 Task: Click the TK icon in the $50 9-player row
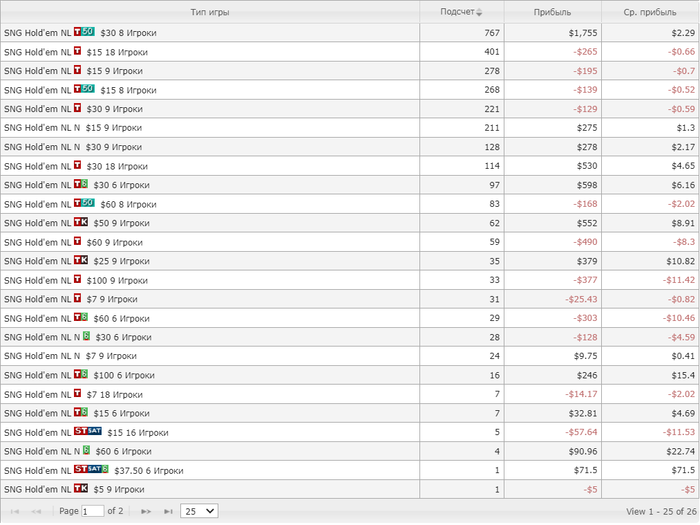[81, 222]
